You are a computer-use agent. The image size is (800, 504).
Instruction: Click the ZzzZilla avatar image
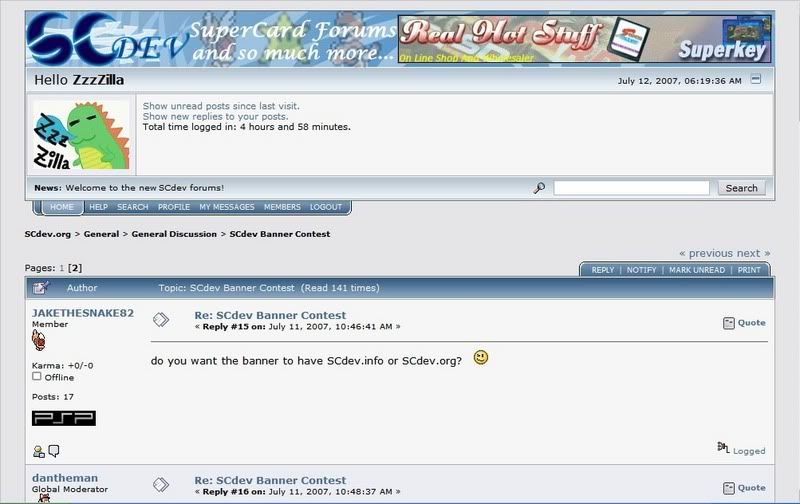click(82, 135)
